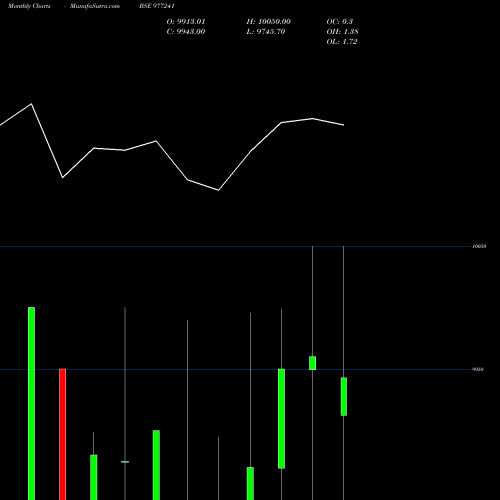Select the open value 'O: 9913.01'
Screen dimensions: 500x500
186,22
